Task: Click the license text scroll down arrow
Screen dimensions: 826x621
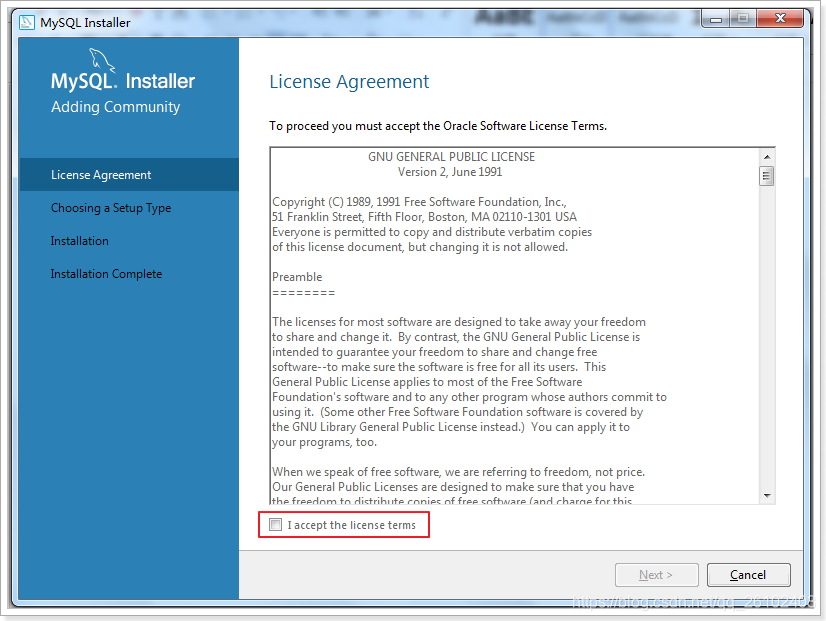Action: [767, 496]
